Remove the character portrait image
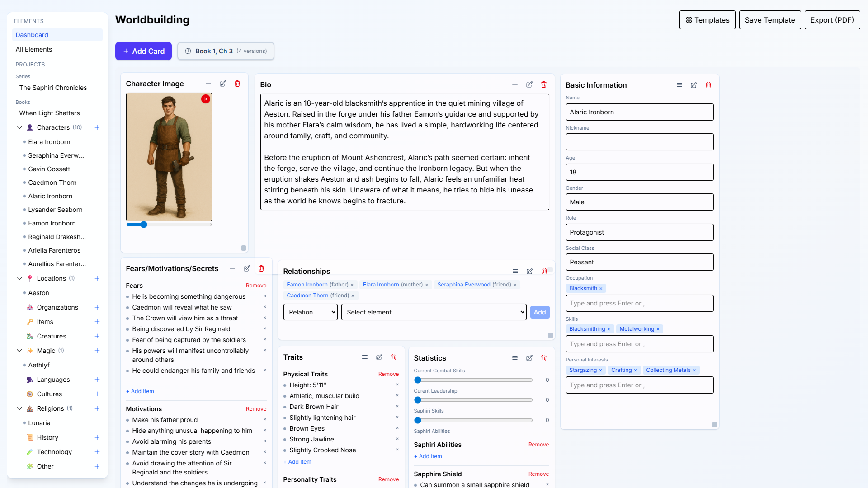 click(206, 99)
